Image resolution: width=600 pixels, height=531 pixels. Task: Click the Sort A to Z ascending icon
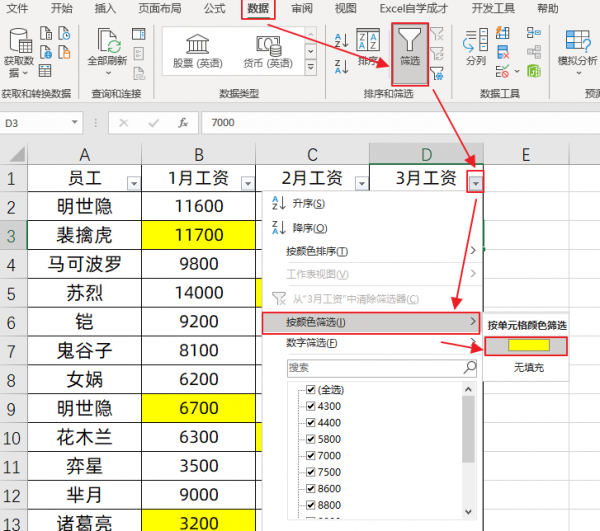click(341, 41)
